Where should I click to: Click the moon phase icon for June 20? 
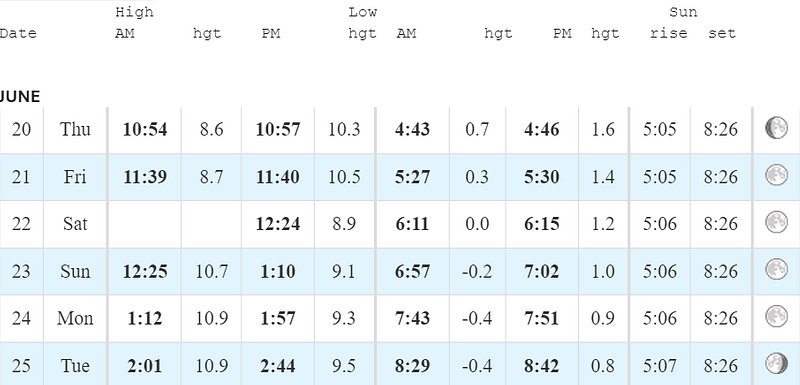click(776, 128)
